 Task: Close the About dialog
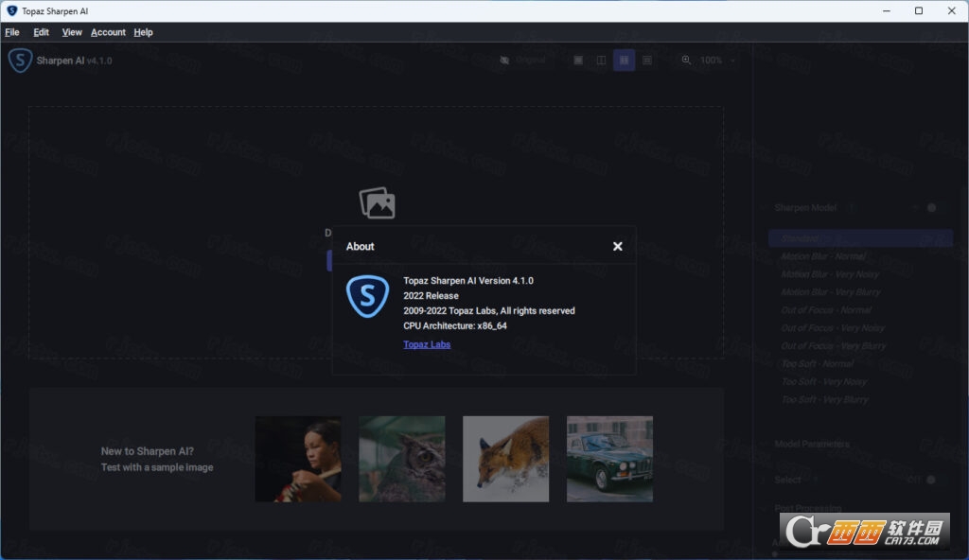pos(617,246)
